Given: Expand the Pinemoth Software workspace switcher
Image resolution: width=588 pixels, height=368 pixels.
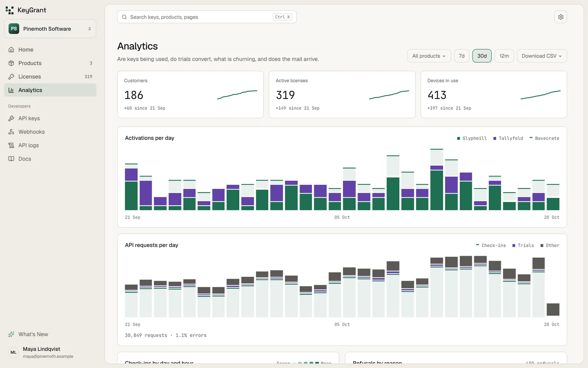Looking at the screenshot, I should (x=50, y=29).
